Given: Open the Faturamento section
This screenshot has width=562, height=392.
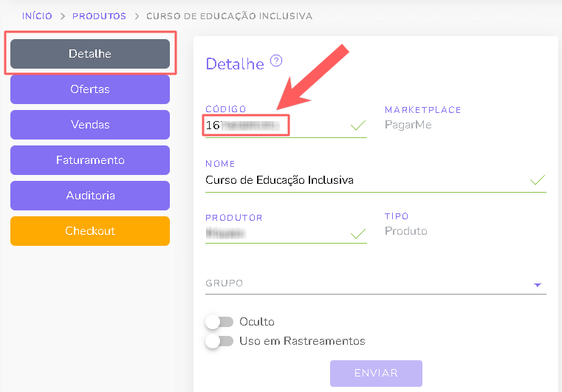Looking at the screenshot, I should pos(90,160).
